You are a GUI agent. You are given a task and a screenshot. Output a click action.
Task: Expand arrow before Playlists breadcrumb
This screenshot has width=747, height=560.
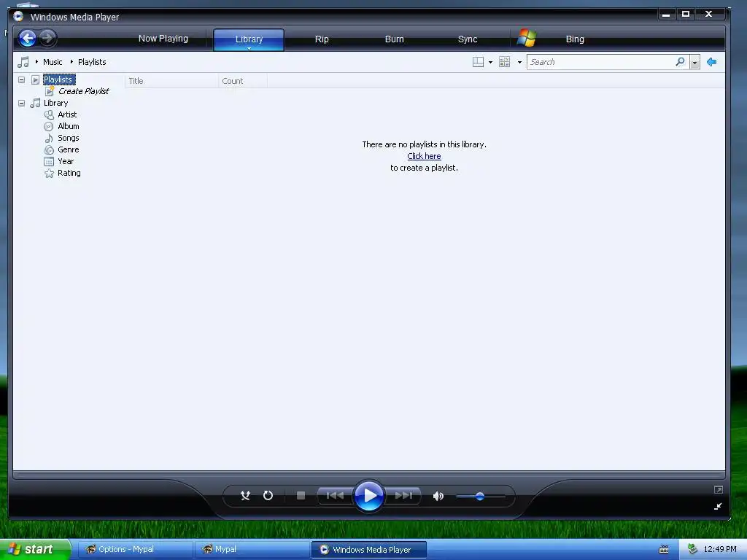pos(71,62)
